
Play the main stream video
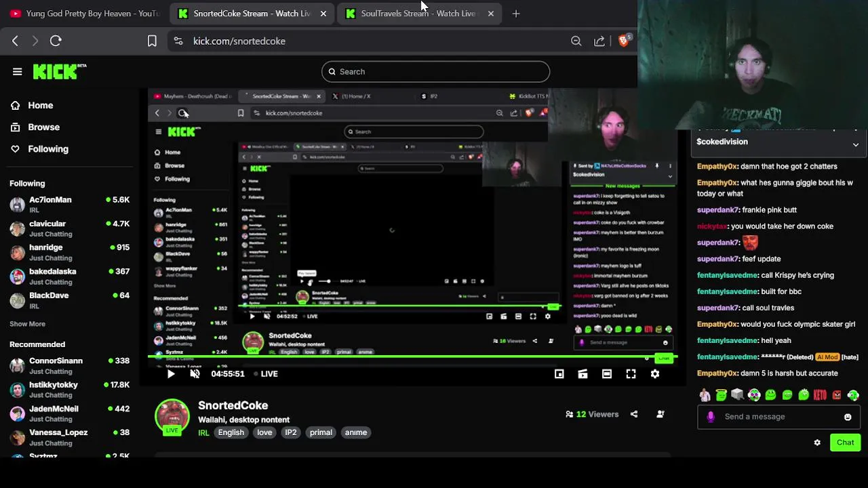click(x=171, y=373)
